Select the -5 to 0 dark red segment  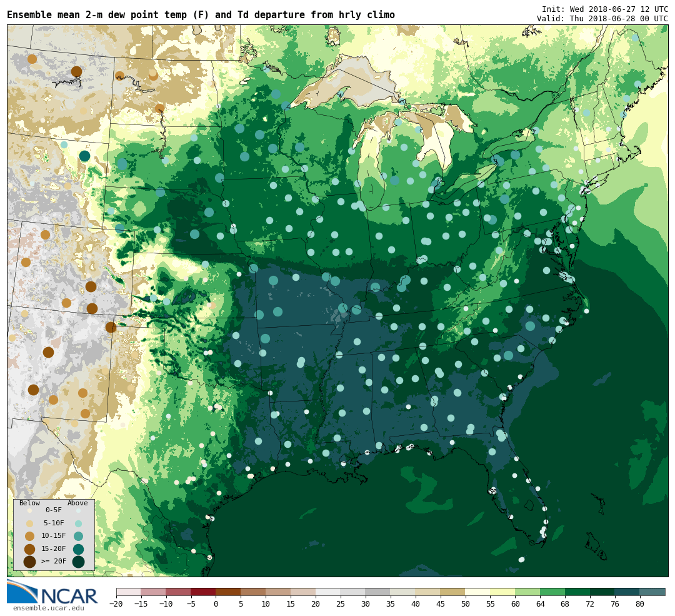(203, 592)
